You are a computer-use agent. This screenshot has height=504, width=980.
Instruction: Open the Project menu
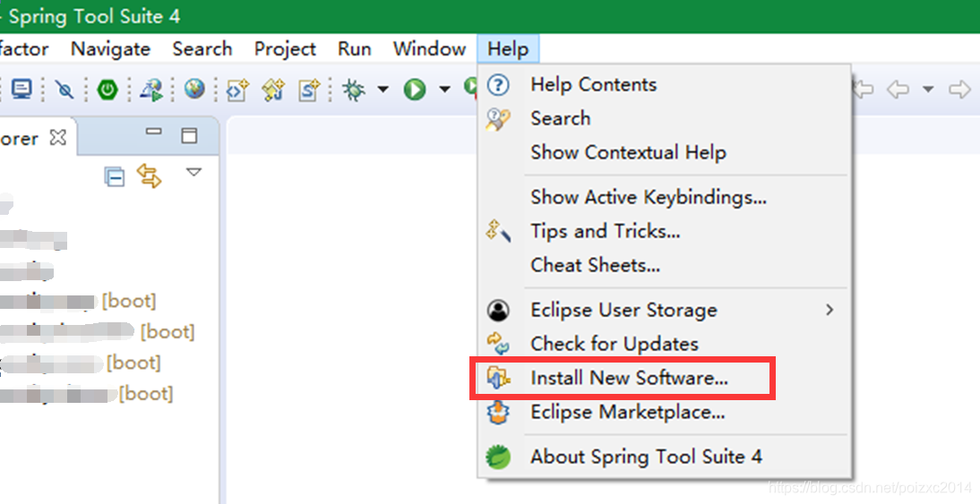(285, 48)
